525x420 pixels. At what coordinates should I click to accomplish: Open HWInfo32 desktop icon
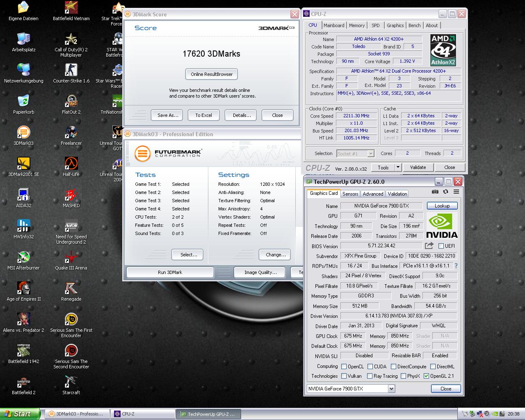[x=24, y=230]
